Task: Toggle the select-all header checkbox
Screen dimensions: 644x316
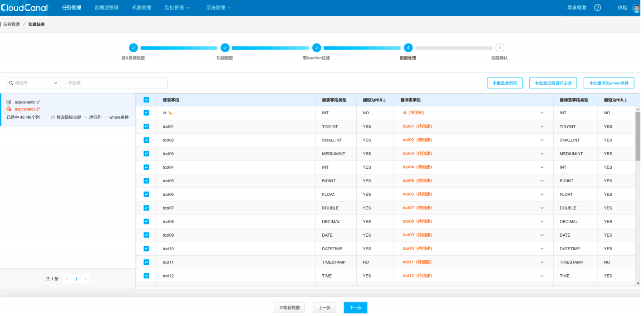Action: click(146, 100)
